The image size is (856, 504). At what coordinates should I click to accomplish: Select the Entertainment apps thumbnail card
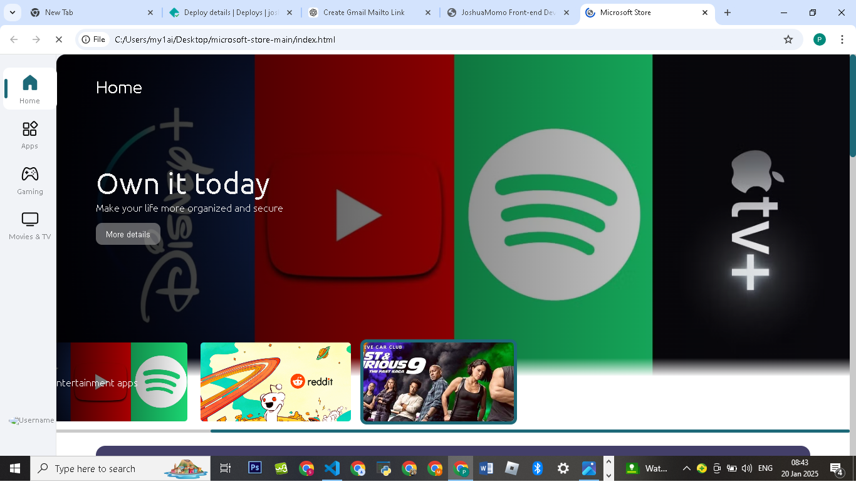(122, 382)
